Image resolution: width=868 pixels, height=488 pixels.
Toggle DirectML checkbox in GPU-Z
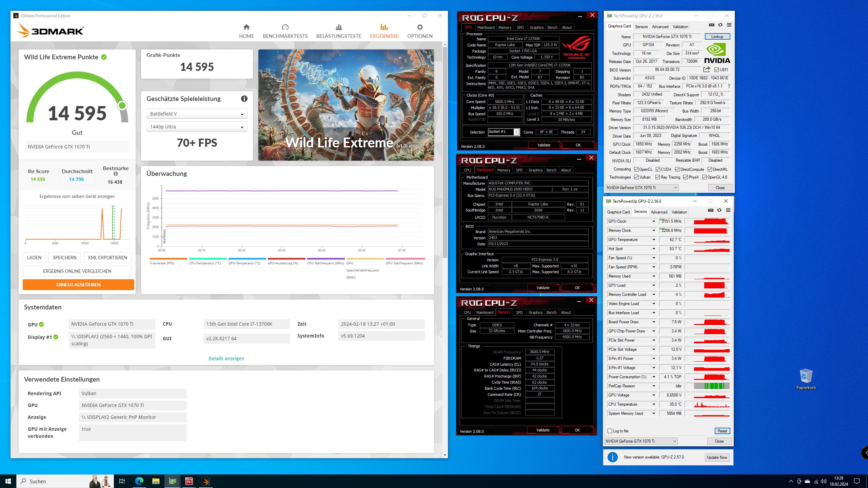[x=710, y=169]
